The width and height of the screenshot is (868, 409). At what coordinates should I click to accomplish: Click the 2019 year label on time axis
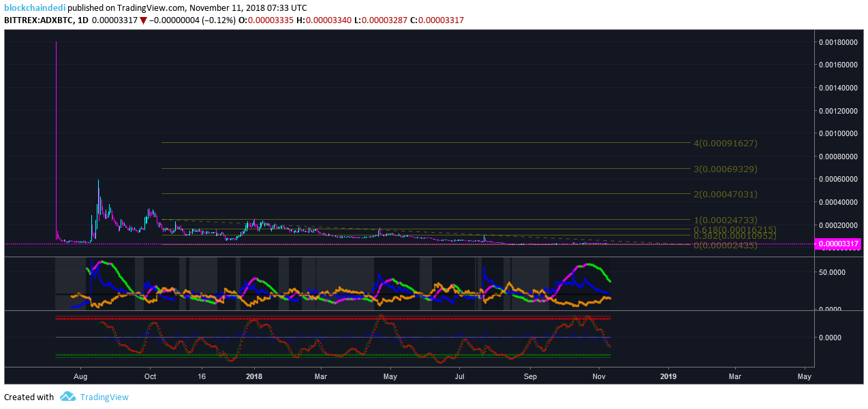click(x=669, y=376)
